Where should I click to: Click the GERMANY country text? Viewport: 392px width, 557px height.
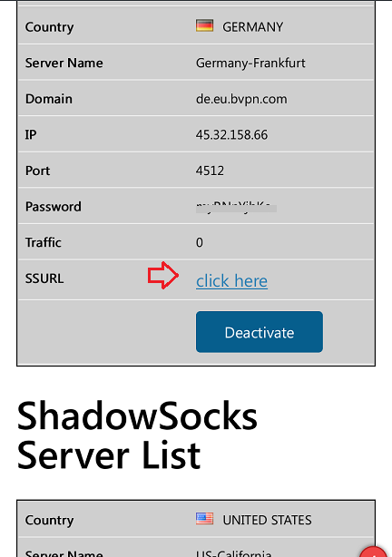coord(252,27)
